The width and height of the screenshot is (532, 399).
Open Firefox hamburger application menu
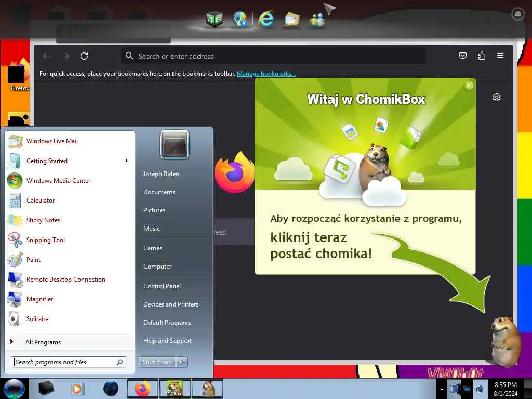click(500, 56)
